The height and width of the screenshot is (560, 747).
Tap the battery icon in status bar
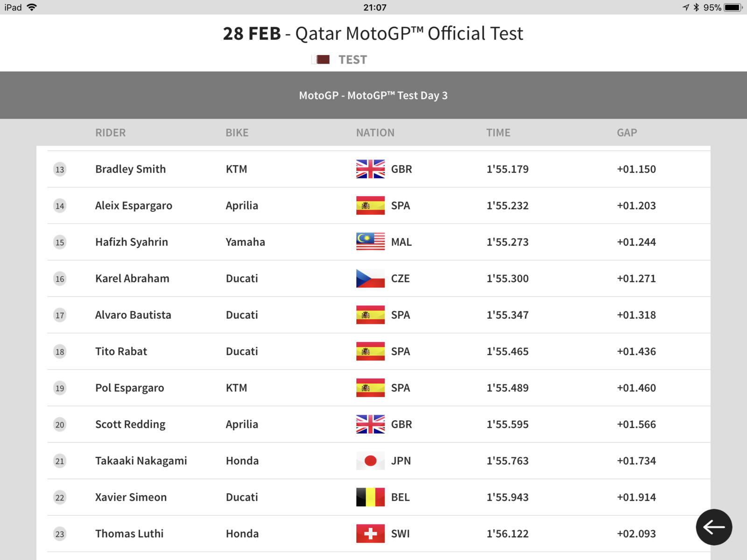click(x=733, y=7)
